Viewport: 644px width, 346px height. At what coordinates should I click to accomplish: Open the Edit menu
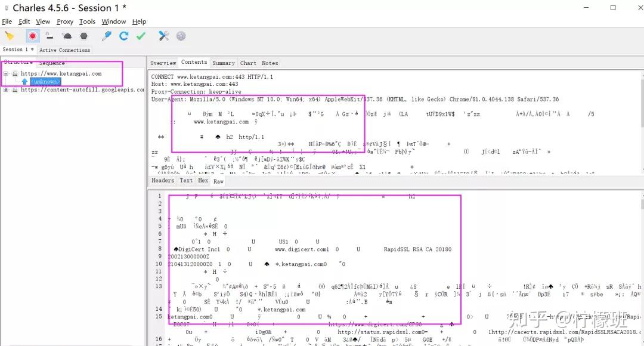tap(24, 21)
